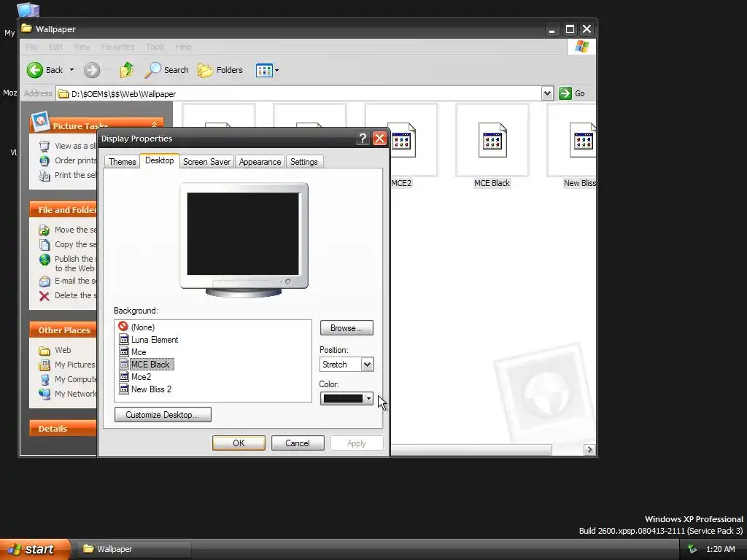The width and height of the screenshot is (747, 560).
Task: Open the Search toolbar button
Action: 166,70
